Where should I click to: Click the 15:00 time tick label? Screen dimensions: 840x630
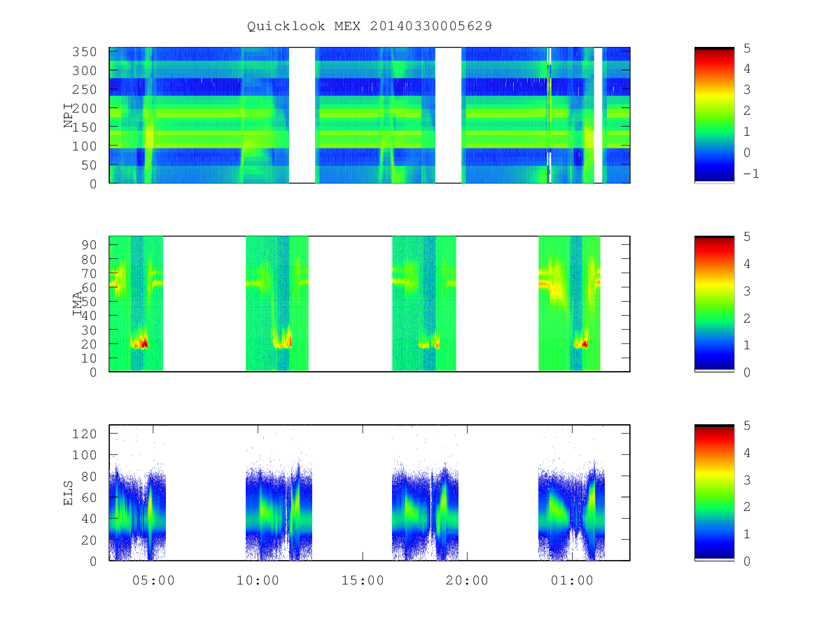click(x=363, y=580)
